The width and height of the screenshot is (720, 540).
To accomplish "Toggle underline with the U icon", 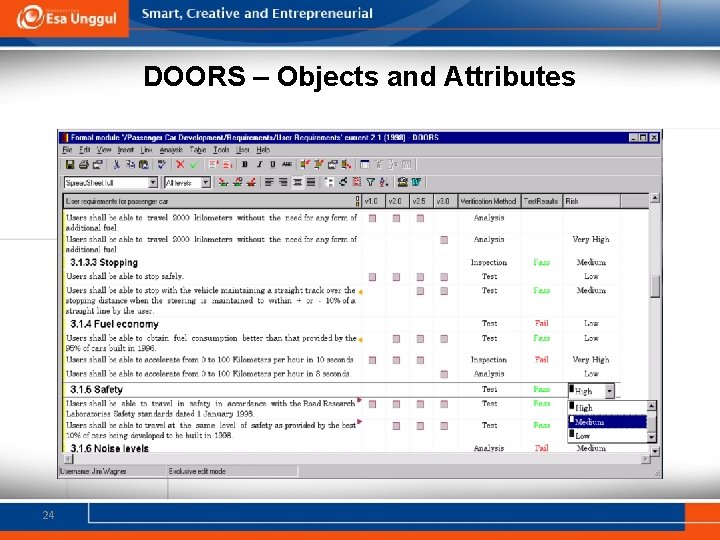I will click(x=273, y=164).
